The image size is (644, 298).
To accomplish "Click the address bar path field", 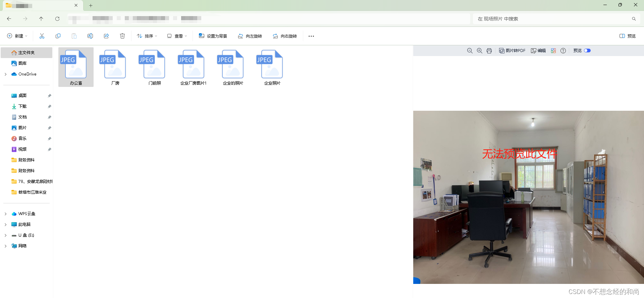I will click(269, 19).
